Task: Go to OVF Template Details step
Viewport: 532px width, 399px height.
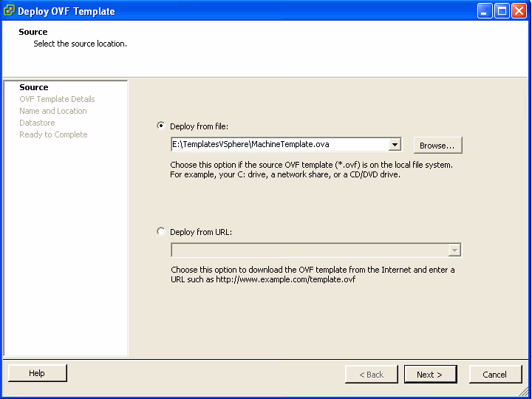Action: point(57,99)
